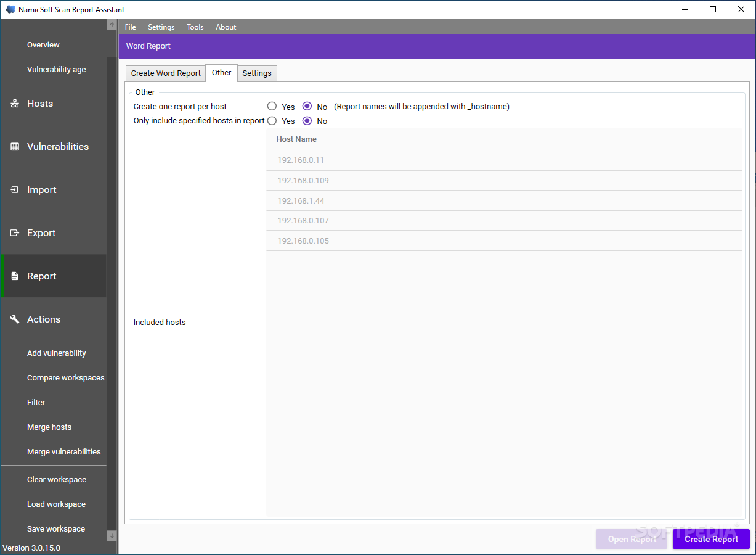
Task: Open the About menu
Action: click(x=226, y=27)
